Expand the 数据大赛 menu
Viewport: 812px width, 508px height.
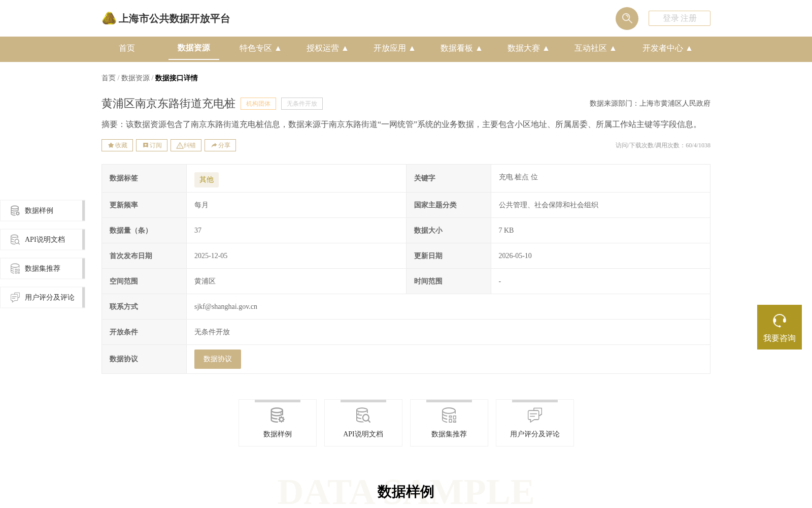coord(528,48)
